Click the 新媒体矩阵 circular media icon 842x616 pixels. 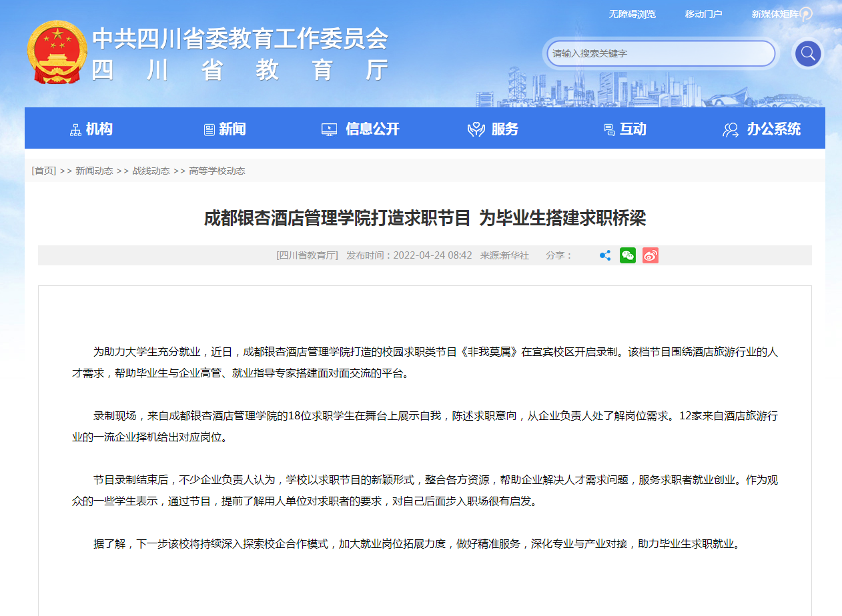pos(806,13)
